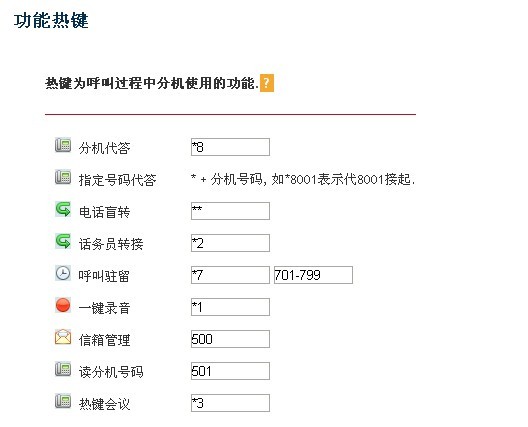The image size is (528, 427).
Task: Focus the 读分机号码 field containing 501
Action: tap(230, 371)
